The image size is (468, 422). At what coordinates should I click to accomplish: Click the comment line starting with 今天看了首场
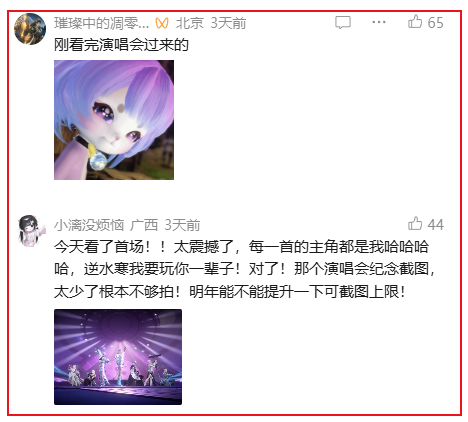tap(241, 247)
